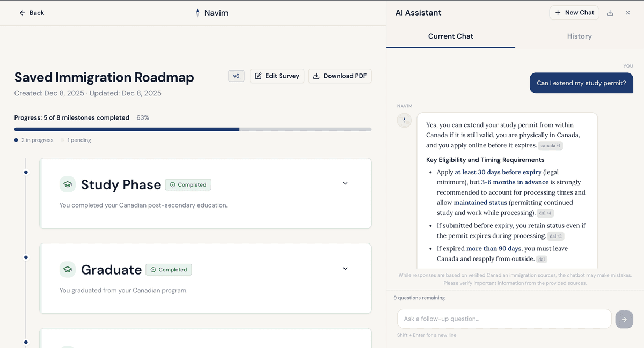This screenshot has height=348, width=644.
Task: Select the Current Chat tab
Action: (x=450, y=36)
